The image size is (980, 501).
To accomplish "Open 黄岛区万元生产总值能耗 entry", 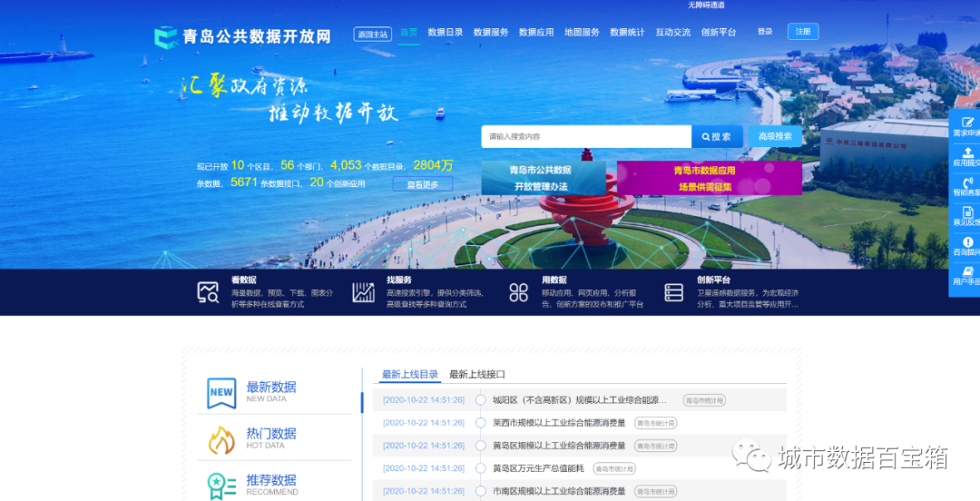I will tap(538, 468).
